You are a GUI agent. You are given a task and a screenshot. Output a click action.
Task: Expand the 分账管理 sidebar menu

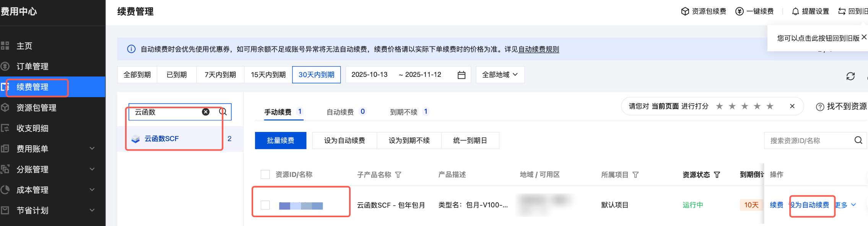pos(92,169)
